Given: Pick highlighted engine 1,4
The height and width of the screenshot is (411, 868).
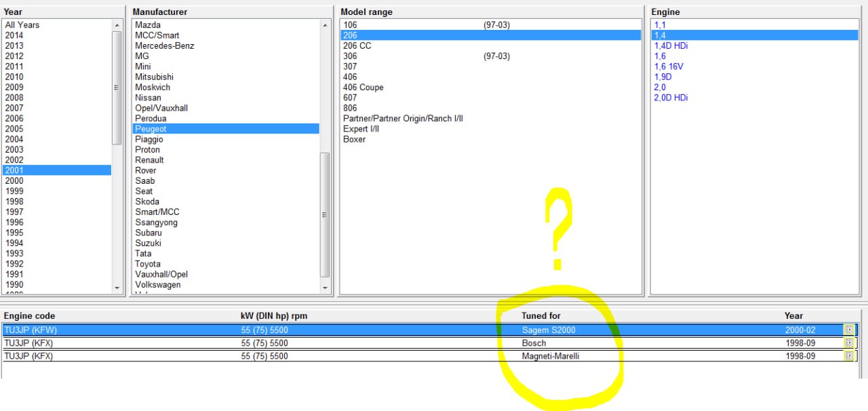Looking at the screenshot, I should pos(756,35).
